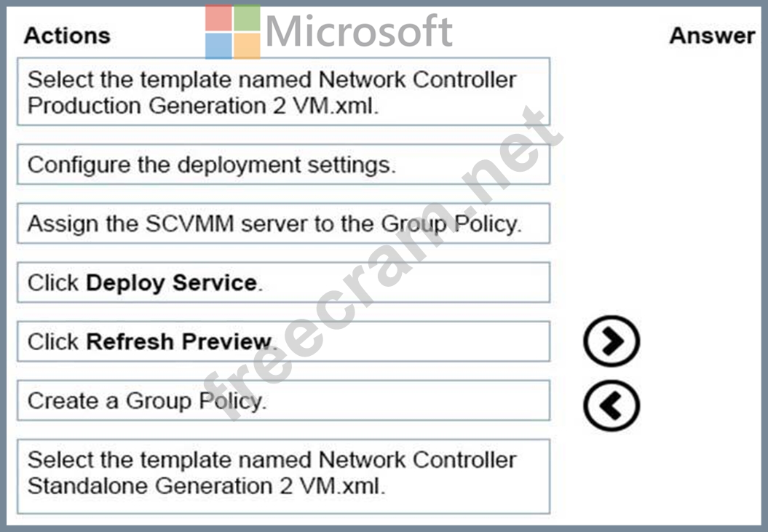Select Configure the deployment settings action

pos(284,164)
